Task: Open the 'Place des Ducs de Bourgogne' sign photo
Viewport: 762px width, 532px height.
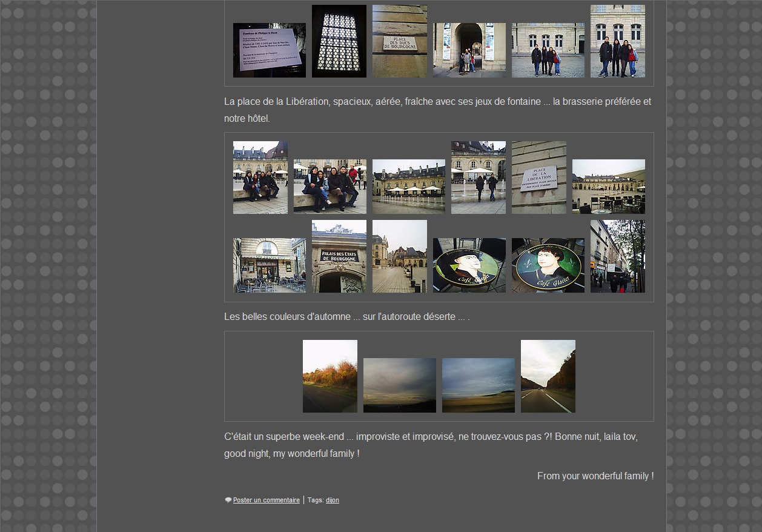Action: tap(399, 41)
